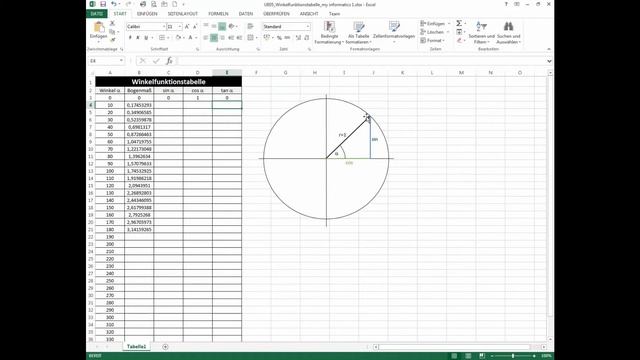Align cell text to the bottom

[222, 26]
